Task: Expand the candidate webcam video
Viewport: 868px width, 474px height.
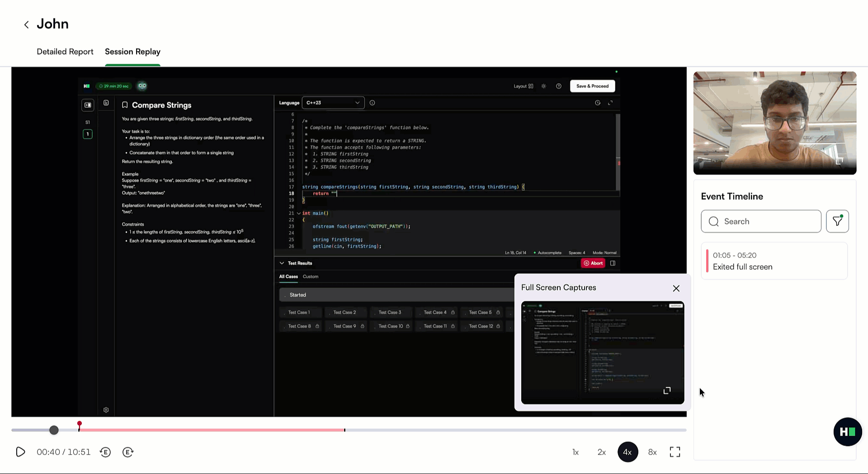Action: pos(839,161)
